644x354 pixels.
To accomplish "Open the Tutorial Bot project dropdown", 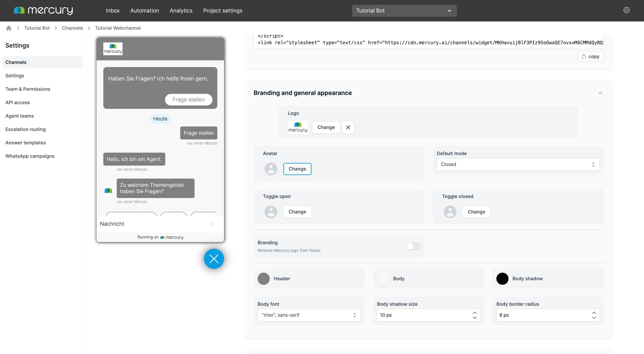I will click(x=404, y=11).
